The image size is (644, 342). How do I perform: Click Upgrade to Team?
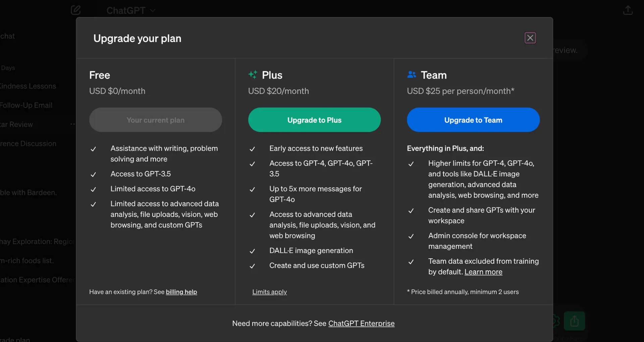tap(473, 120)
